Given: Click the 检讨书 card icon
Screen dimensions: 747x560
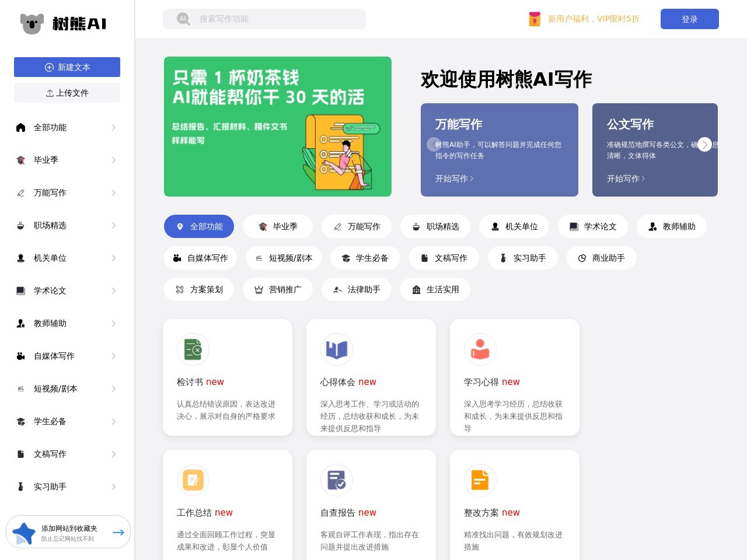Looking at the screenshot, I should click(x=193, y=349).
